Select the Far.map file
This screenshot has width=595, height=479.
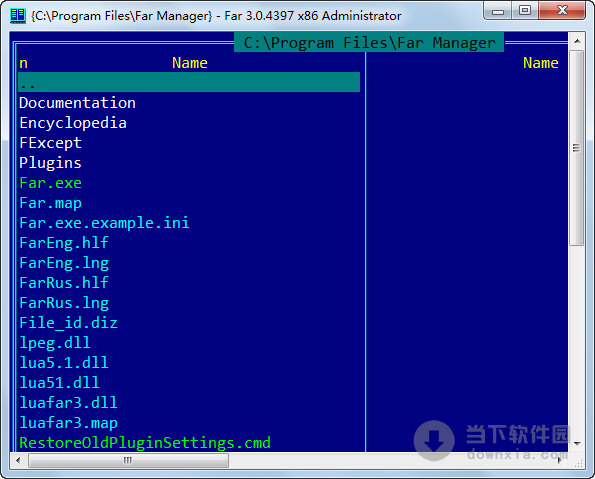(x=50, y=203)
